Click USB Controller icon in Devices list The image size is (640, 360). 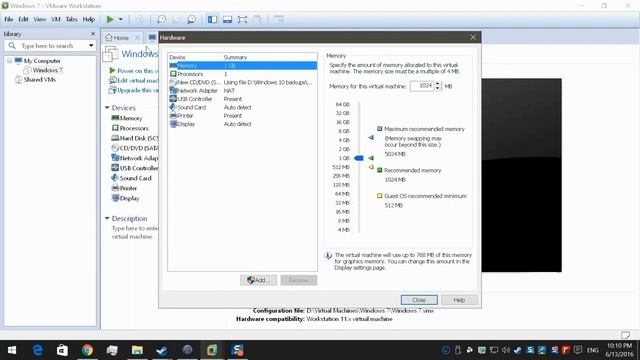click(x=115, y=168)
